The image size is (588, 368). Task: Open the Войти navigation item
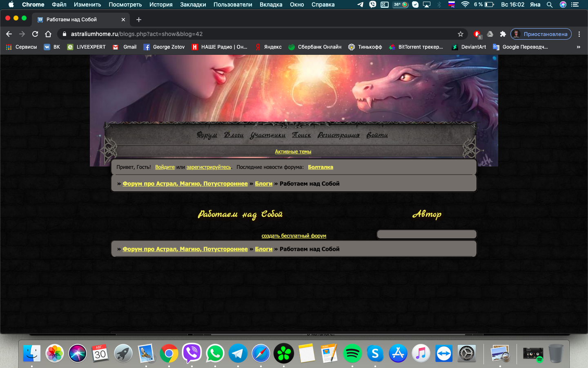pos(377,135)
